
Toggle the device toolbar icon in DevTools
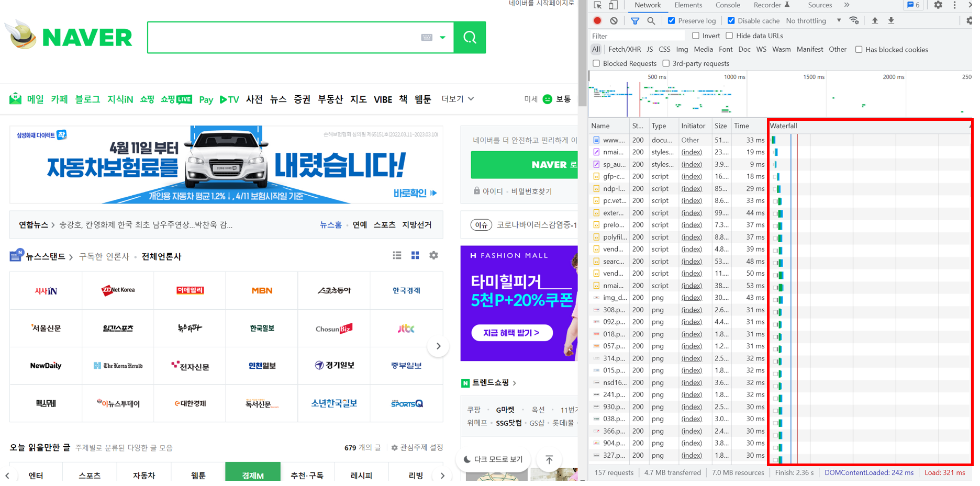(613, 5)
